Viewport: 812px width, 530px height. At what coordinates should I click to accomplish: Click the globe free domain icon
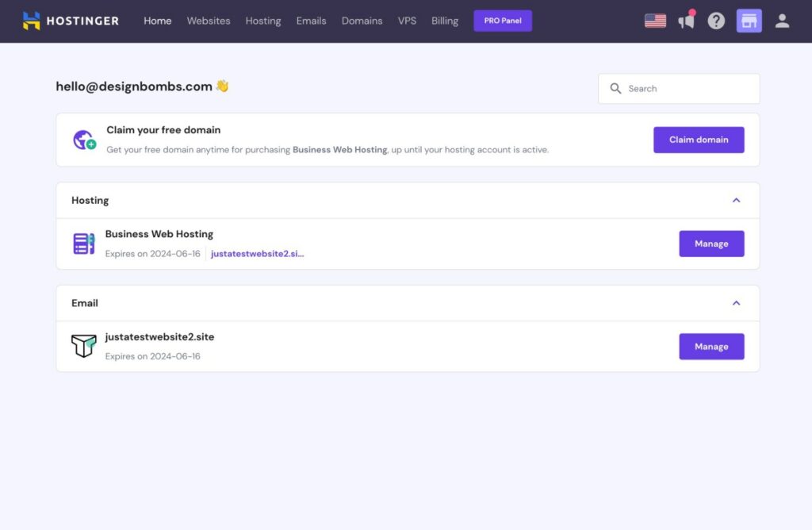[x=84, y=140]
